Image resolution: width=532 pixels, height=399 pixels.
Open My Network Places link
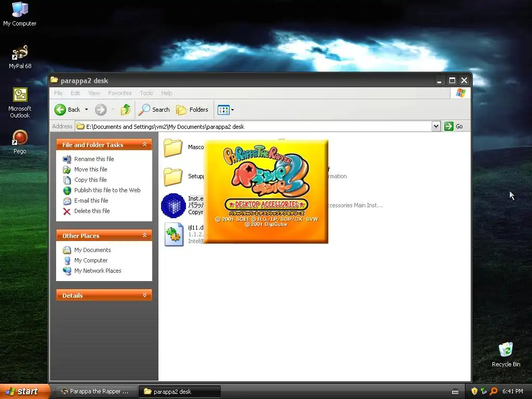[x=97, y=271]
